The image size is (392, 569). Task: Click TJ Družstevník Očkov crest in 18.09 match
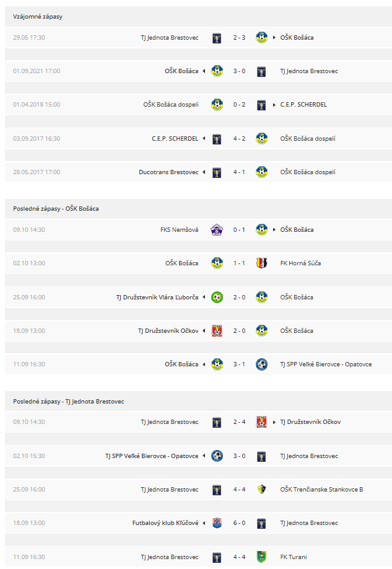(217, 330)
